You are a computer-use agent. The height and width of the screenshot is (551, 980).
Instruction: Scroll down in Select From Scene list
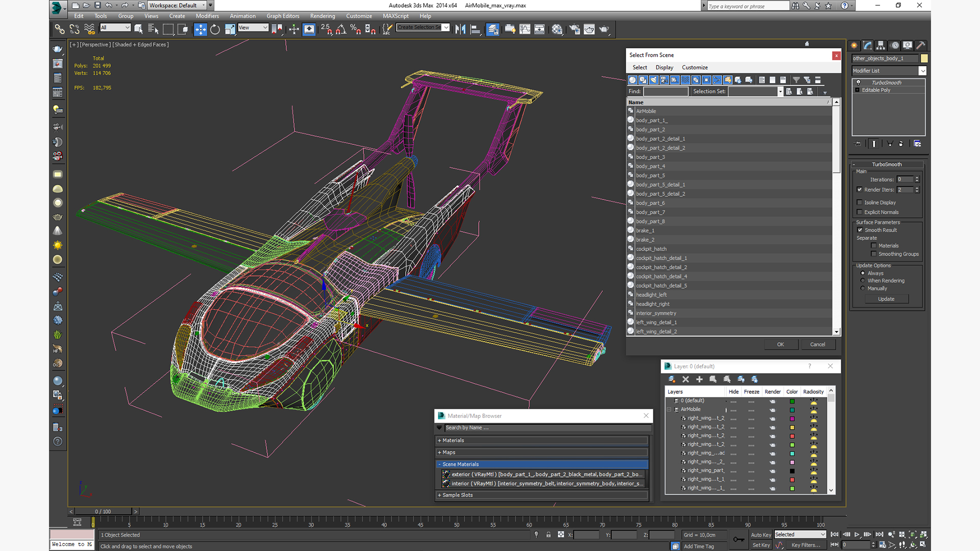tap(837, 332)
